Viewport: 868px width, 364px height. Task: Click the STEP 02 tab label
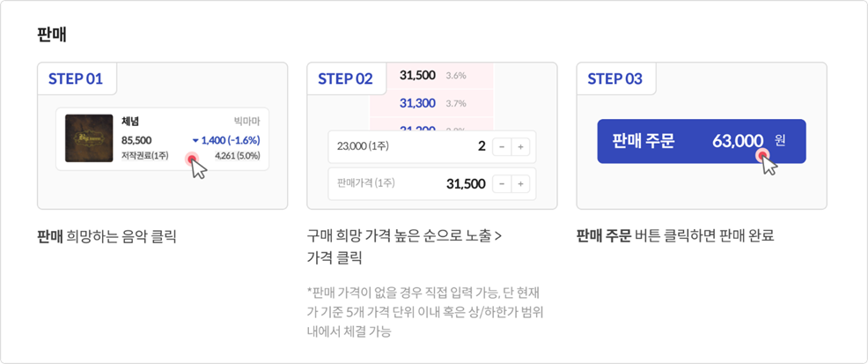coord(345,79)
